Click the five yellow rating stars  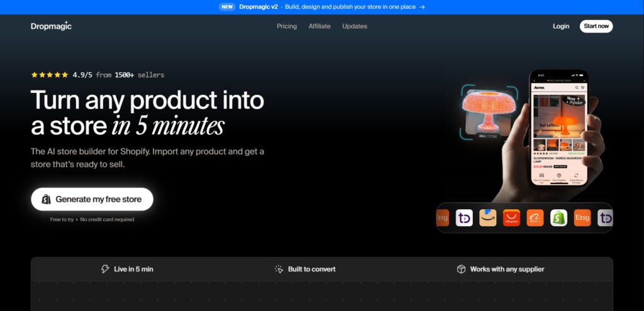[x=49, y=75]
